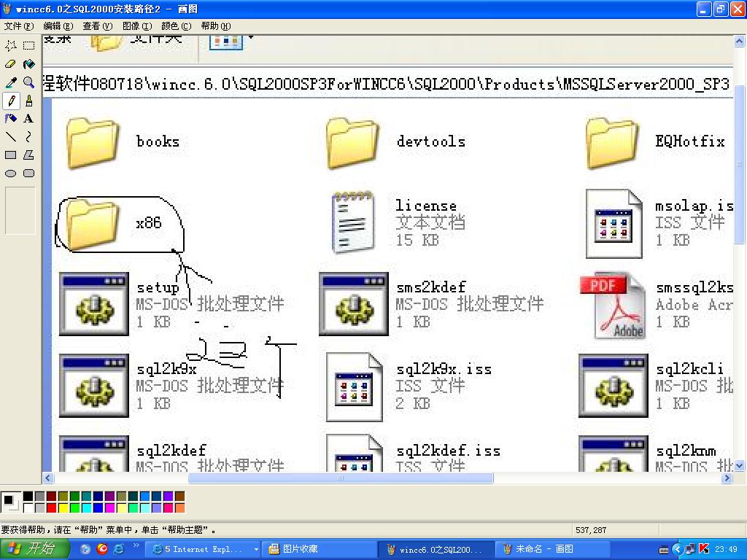Image resolution: width=747 pixels, height=560 pixels.
Task: Open the 颜色 menu
Action: pos(177,26)
